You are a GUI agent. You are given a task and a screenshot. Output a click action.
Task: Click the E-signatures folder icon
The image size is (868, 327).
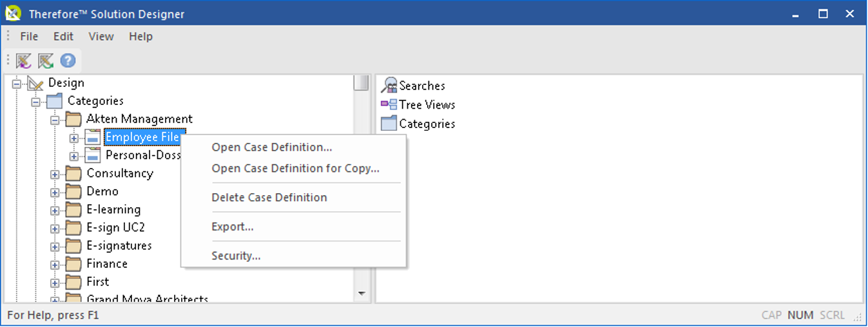[x=73, y=245]
